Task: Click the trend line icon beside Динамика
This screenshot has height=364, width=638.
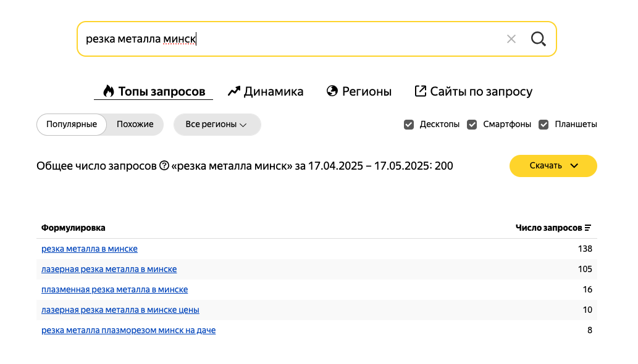Action: point(233,91)
